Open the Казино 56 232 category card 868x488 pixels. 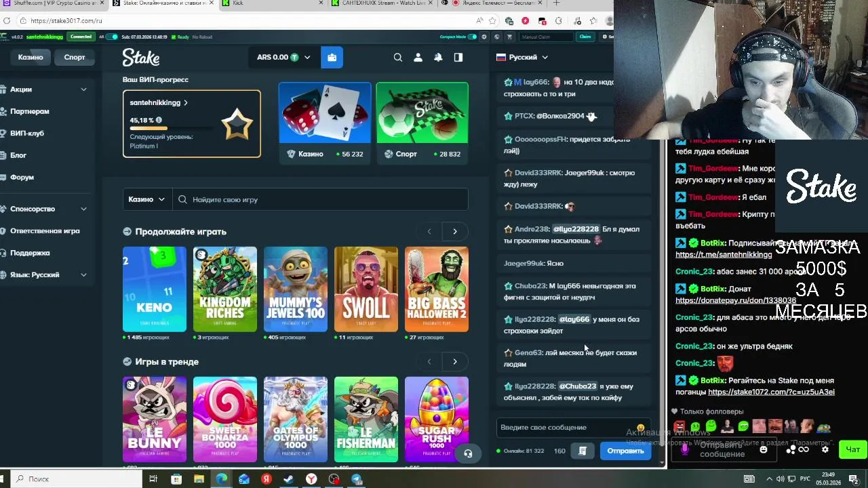coord(325,123)
